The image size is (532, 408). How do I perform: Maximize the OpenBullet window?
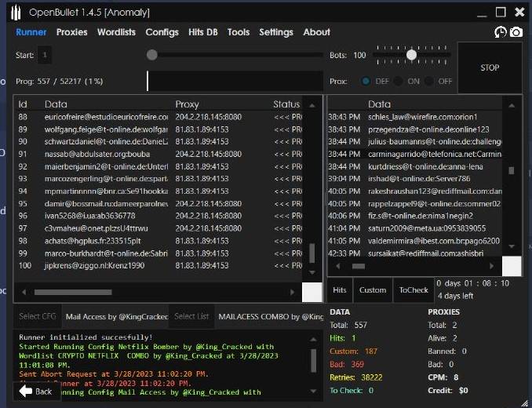point(501,12)
